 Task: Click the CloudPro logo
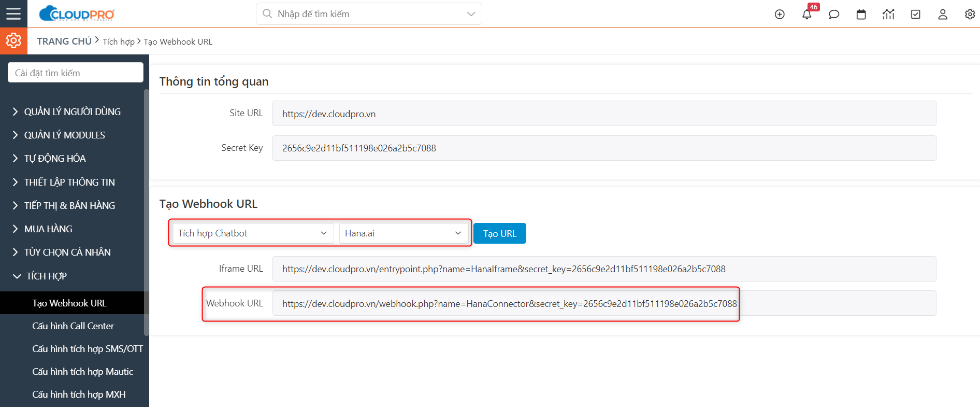[77, 13]
